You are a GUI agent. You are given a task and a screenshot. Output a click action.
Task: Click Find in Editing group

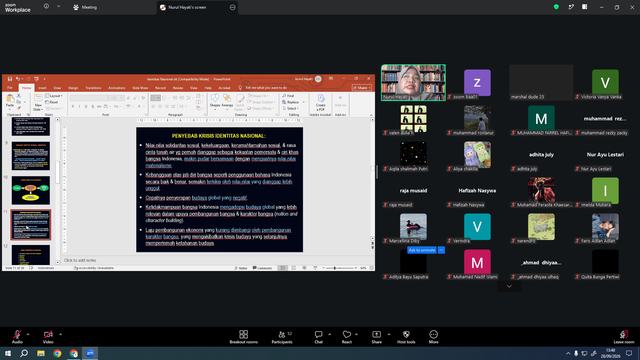[288, 96]
